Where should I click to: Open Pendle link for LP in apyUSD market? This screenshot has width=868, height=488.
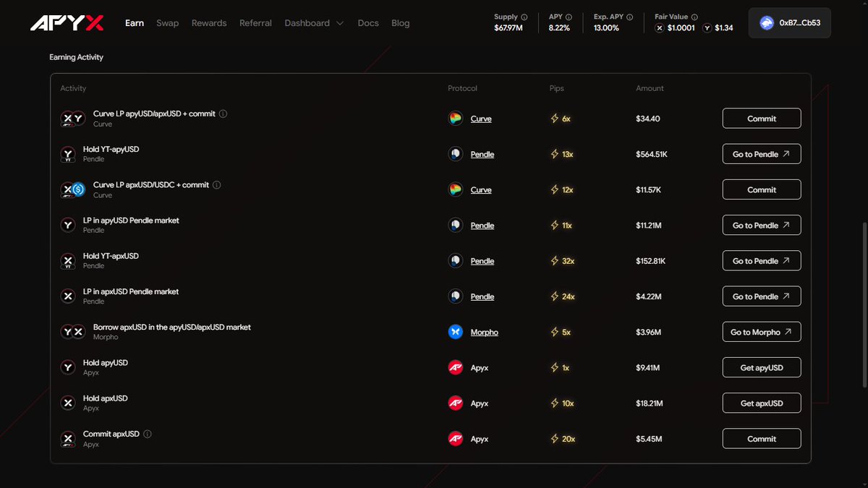(x=482, y=225)
